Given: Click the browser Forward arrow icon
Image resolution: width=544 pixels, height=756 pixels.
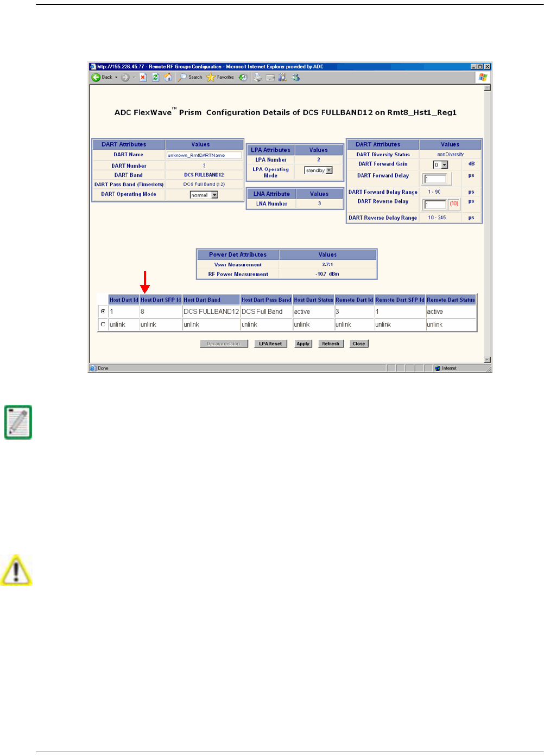Looking at the screenshot, I should pyautogui.click(x=125, y=77).
